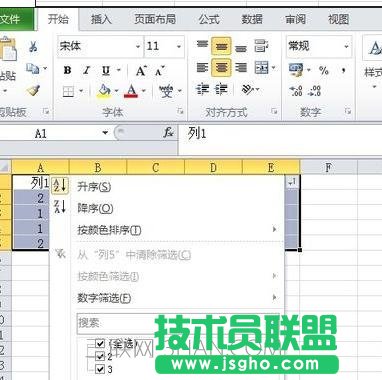Align text left
Viewport: 382px width, 380px height.
[202, 68]
